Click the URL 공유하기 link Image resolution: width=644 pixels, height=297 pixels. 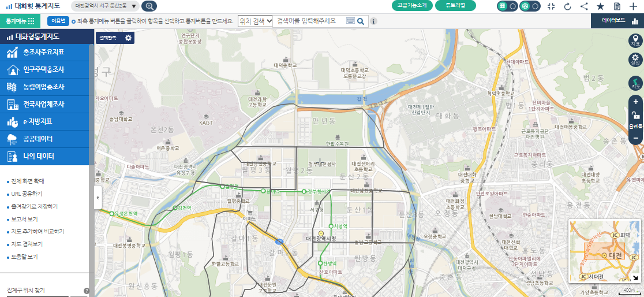point(27,194)
